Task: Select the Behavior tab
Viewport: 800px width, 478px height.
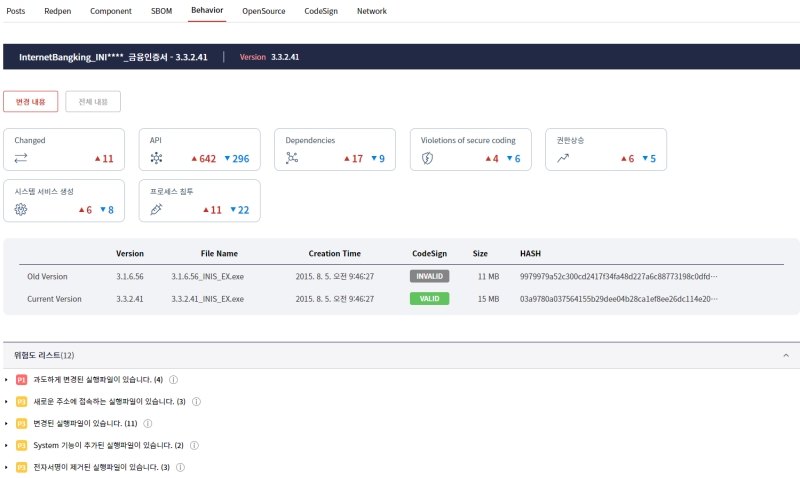Action: (x=207, y=10)
